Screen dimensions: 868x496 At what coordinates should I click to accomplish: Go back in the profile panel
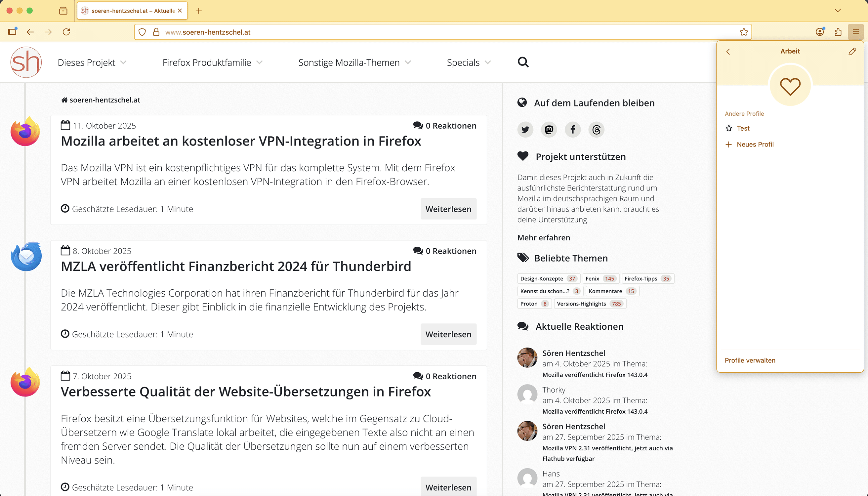tap(728, 52)
